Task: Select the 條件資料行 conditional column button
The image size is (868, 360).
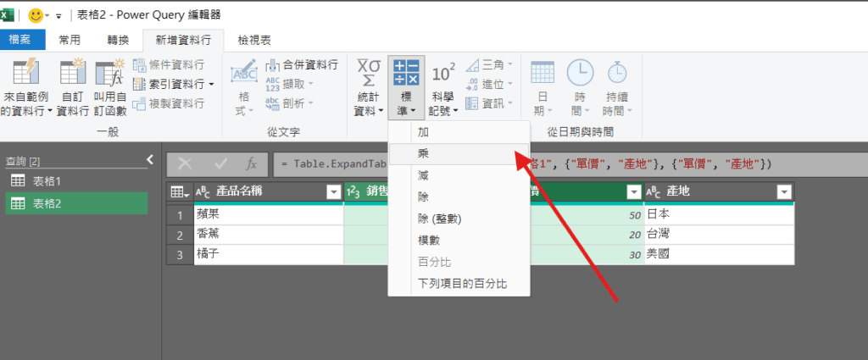Action: [x=169, y=64]
